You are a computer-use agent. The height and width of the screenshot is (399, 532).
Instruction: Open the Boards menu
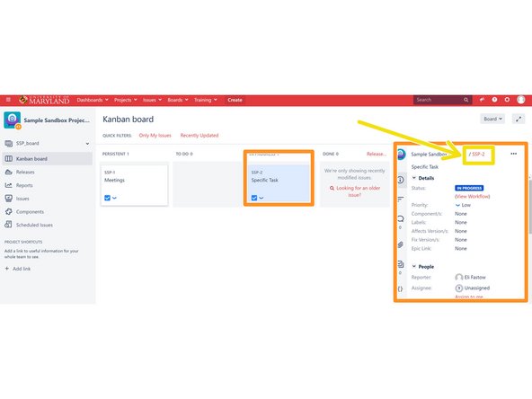click(x=178, y=100)
